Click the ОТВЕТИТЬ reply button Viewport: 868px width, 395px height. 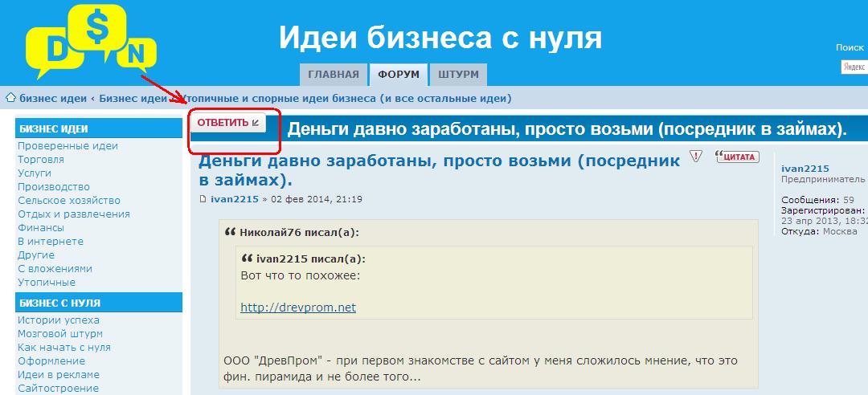[x=228, y=123]
